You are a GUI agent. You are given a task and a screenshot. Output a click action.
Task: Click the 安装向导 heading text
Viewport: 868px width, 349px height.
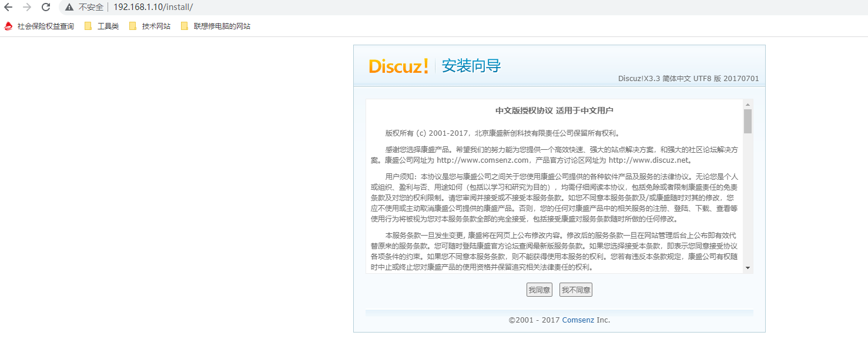pos(471,66)
